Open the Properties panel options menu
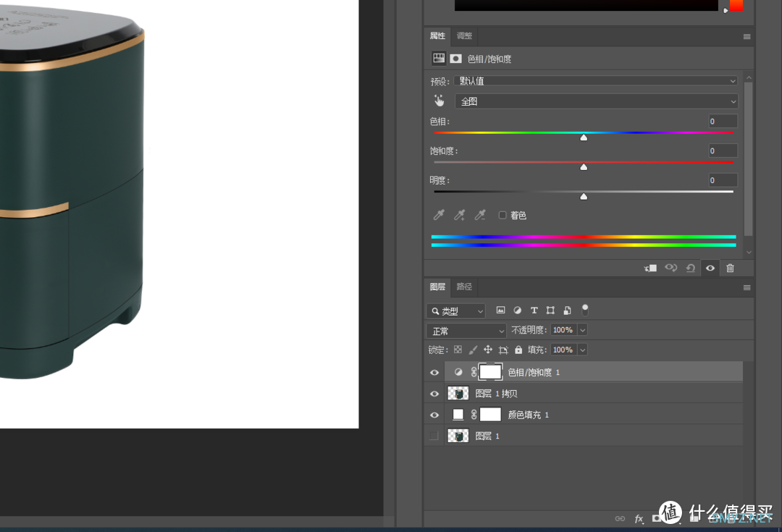Screen dimensions: 782x532 coord(747,36)
